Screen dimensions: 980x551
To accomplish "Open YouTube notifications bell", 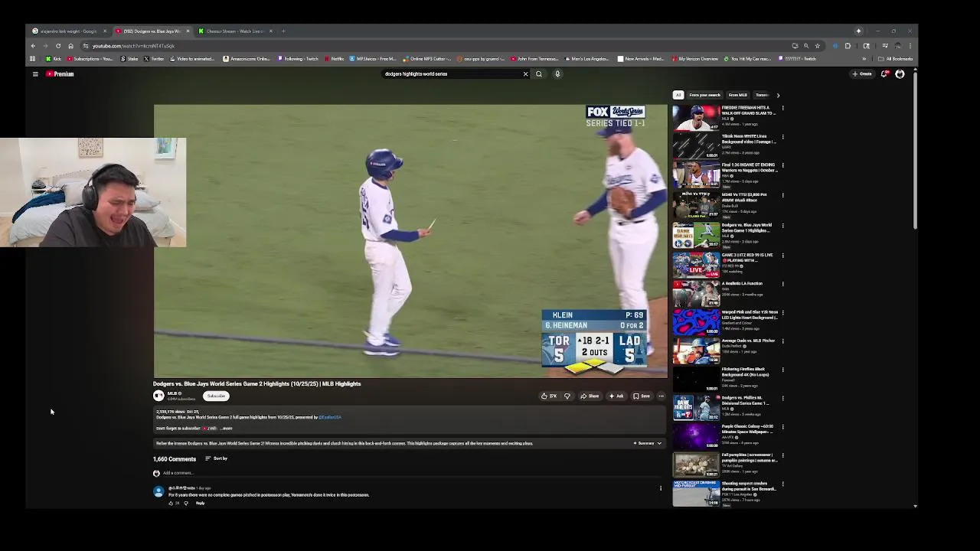I will [884, 74].
